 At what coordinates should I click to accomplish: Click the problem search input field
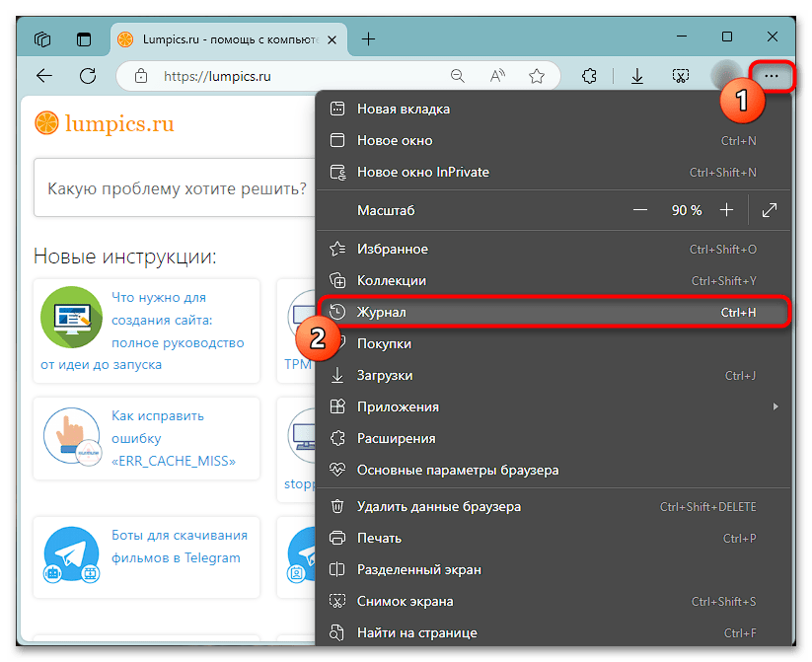click(178, 187)
